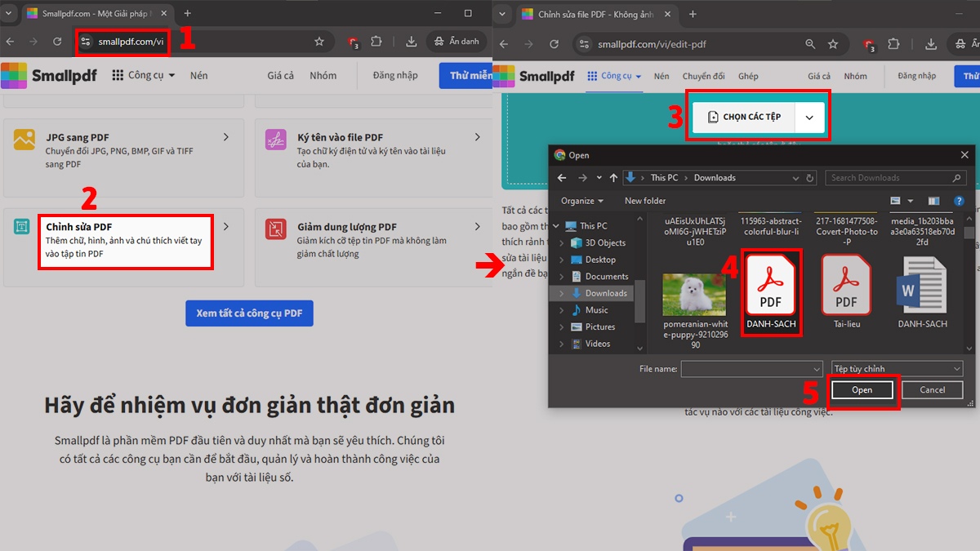Reload the page in the left Smallpdf home window
The height and width of the screenshot is (551, 980).
57,42
